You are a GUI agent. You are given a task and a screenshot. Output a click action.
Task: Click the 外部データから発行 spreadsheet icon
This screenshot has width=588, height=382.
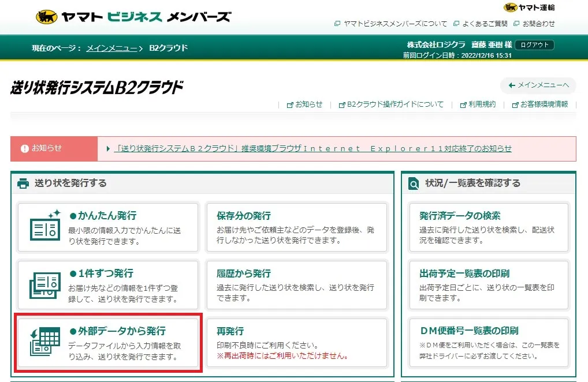tap(45, 341)
